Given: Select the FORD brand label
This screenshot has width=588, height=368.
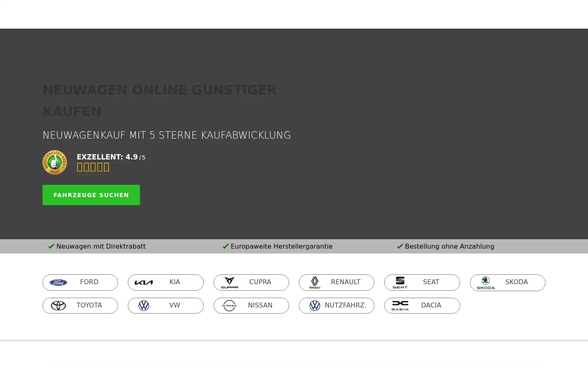Looking at the screenshot, I should [89, 282].
